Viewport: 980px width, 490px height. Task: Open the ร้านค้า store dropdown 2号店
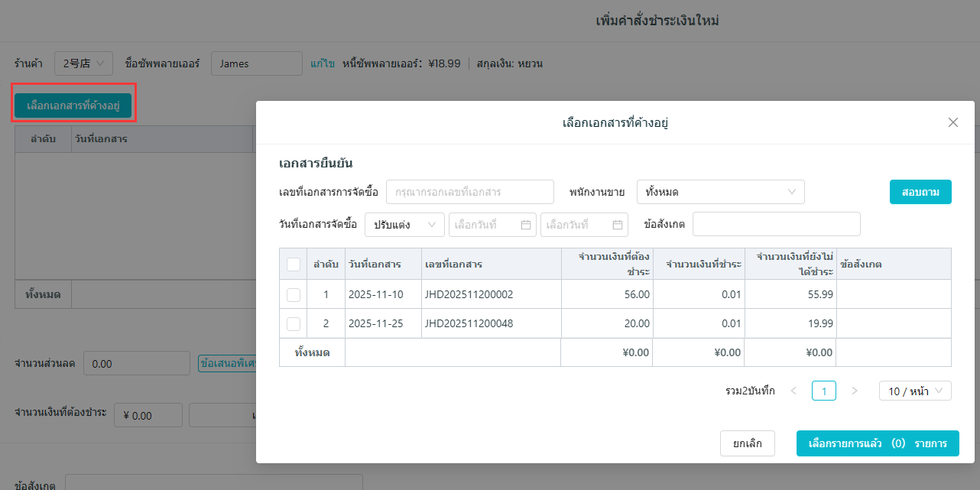(x=83, y=63)
